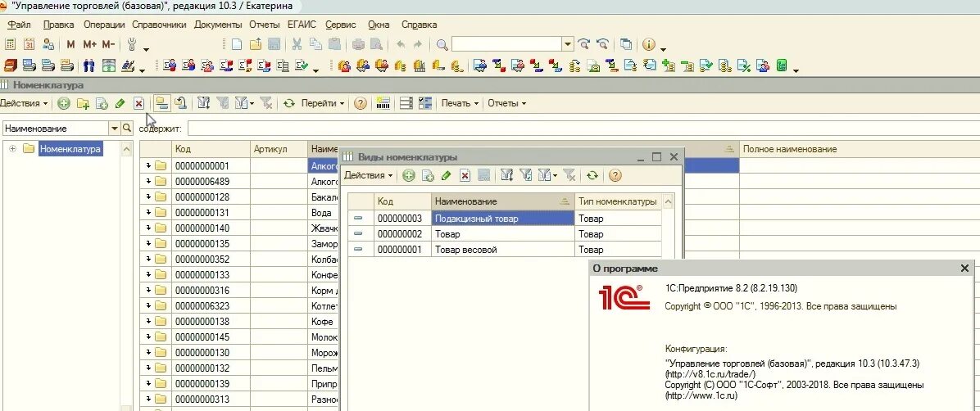Screen dimensions: 980x411
Task: Create a new document with blank page icon
Action: (236, 44)
